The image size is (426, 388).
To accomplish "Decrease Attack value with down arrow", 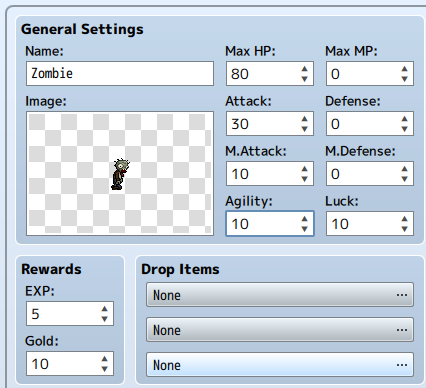I will pyautogui.click(x=304, y=129).
